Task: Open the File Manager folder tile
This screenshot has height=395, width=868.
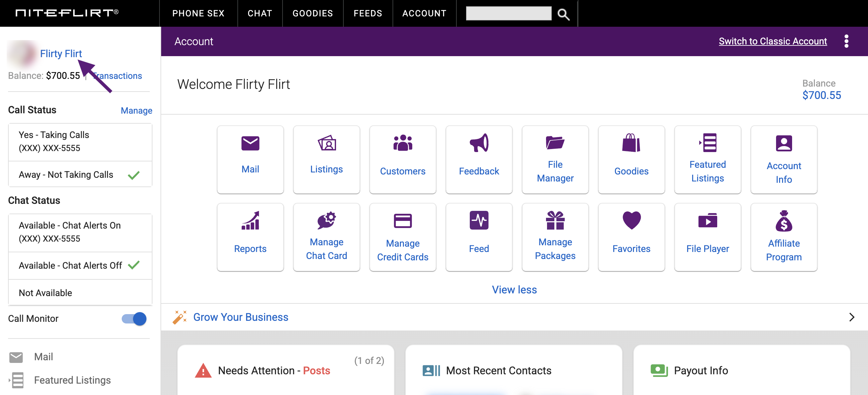Action: [555, 160]
